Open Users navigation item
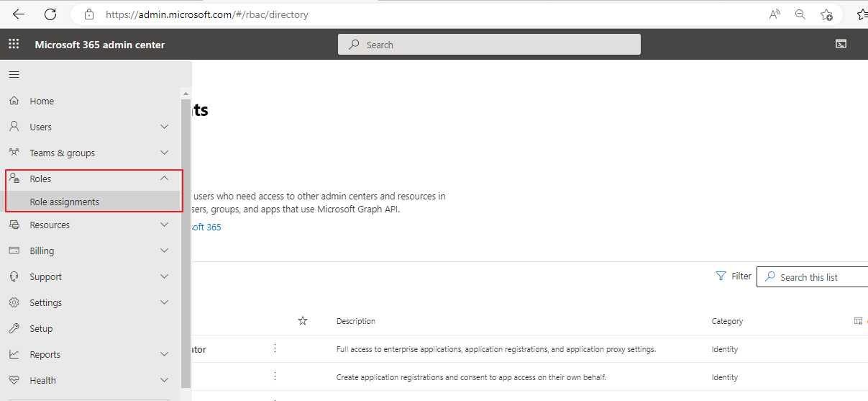The width and height of the screenshot is (868, 401). click(90, 127)
